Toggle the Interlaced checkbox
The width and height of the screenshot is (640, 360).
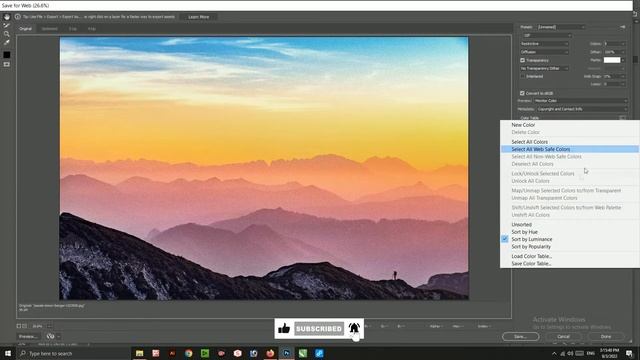point(522,76)
